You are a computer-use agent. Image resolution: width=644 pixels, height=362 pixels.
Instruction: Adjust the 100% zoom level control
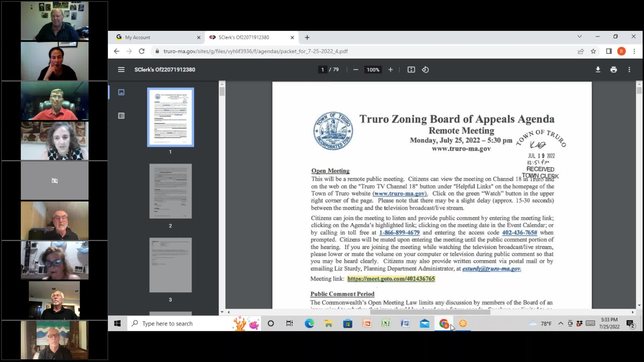coord(373,70)
